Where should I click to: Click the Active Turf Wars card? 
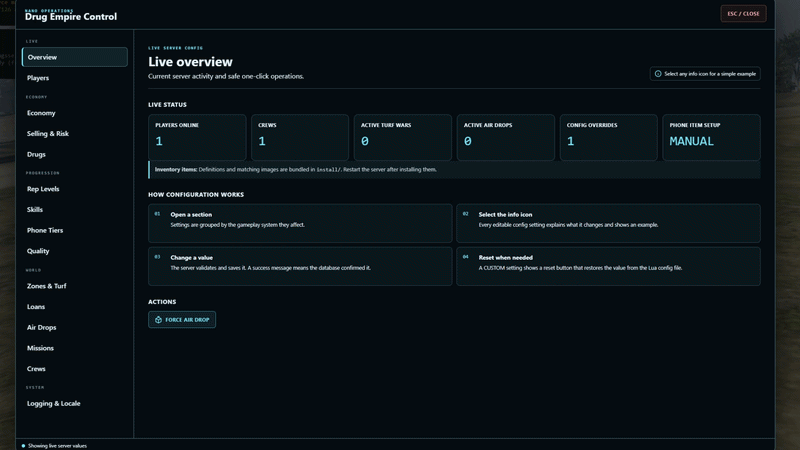coord(403,137)
